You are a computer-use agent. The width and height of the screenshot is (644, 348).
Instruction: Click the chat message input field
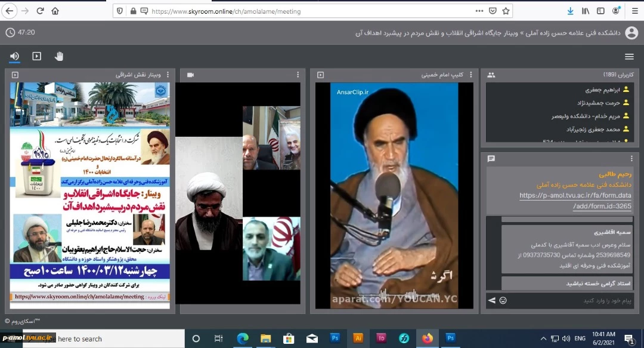click(566, 300)
